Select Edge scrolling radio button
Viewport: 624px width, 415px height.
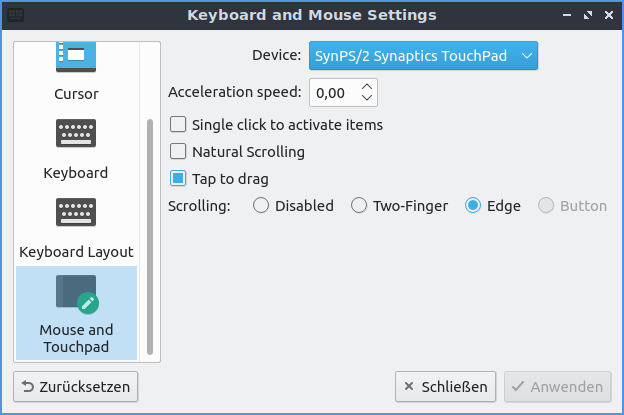[x=473, y=206]
